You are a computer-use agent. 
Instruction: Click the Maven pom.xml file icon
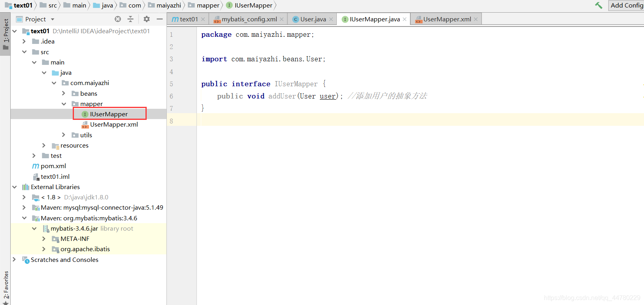click(36, 166)
